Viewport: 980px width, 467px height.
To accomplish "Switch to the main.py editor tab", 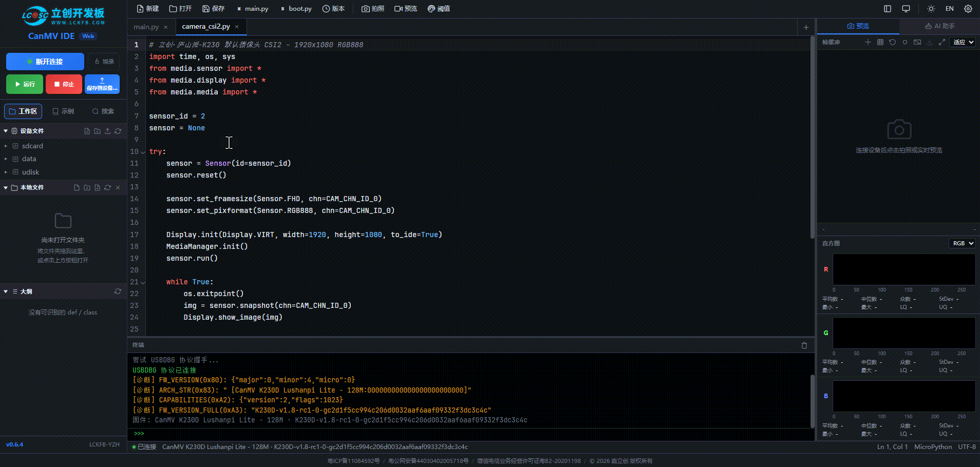I will (x=146, y=27).
